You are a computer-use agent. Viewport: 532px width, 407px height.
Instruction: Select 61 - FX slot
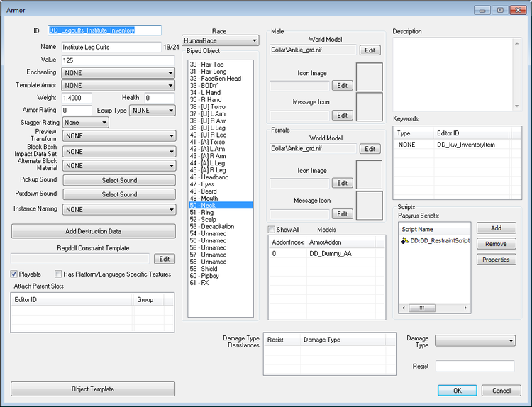pos(220,283)
